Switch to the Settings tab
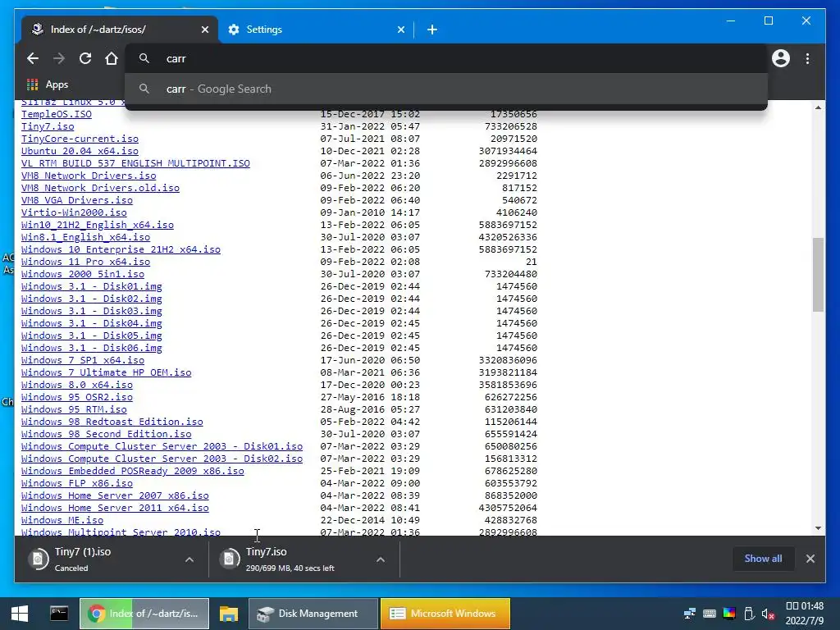 pyautogui.click(x=316, y=30)
